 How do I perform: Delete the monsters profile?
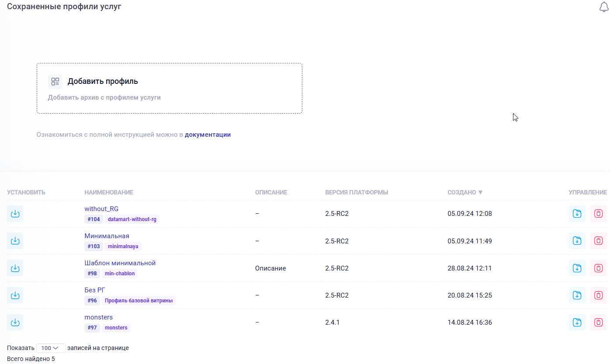598,322
